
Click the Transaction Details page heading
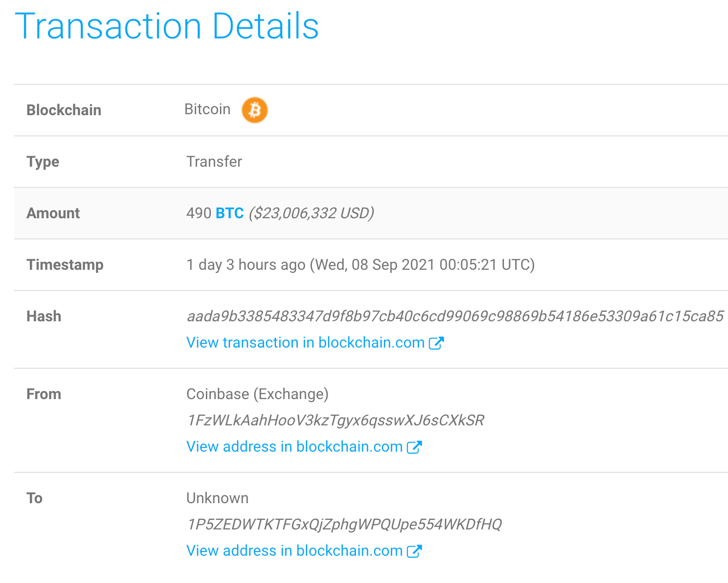168,26
